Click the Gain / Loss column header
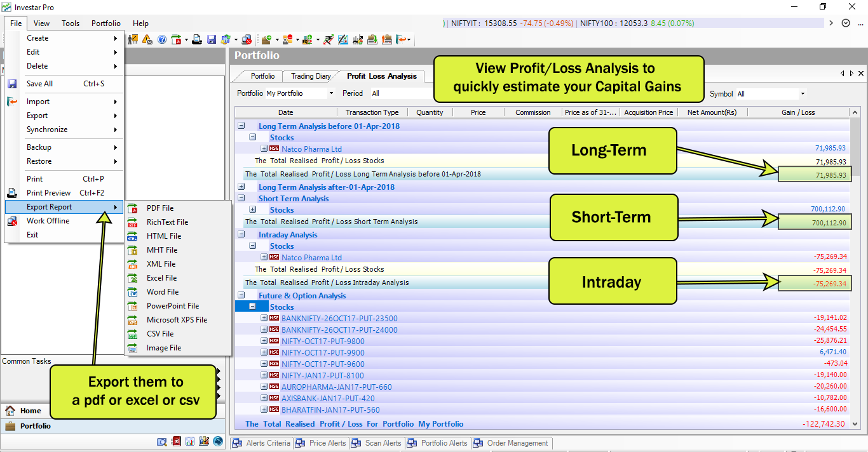The image size is (868, 452). click(798, 112)
